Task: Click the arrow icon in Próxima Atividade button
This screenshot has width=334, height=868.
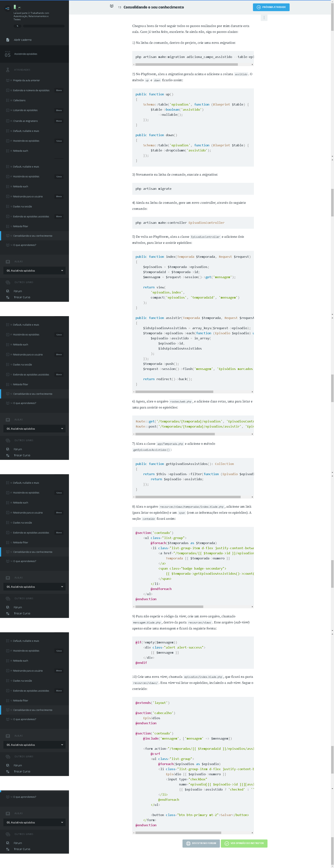Action: click(258, 7)
